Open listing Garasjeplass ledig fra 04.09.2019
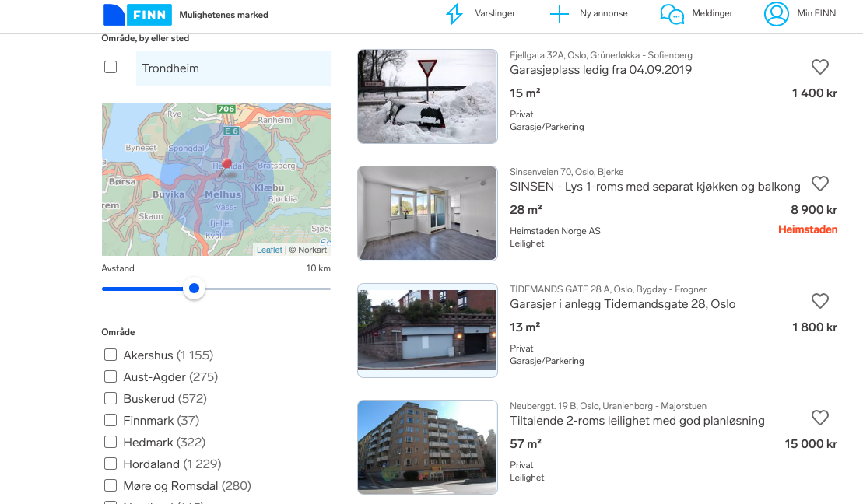 pos(601,70)
